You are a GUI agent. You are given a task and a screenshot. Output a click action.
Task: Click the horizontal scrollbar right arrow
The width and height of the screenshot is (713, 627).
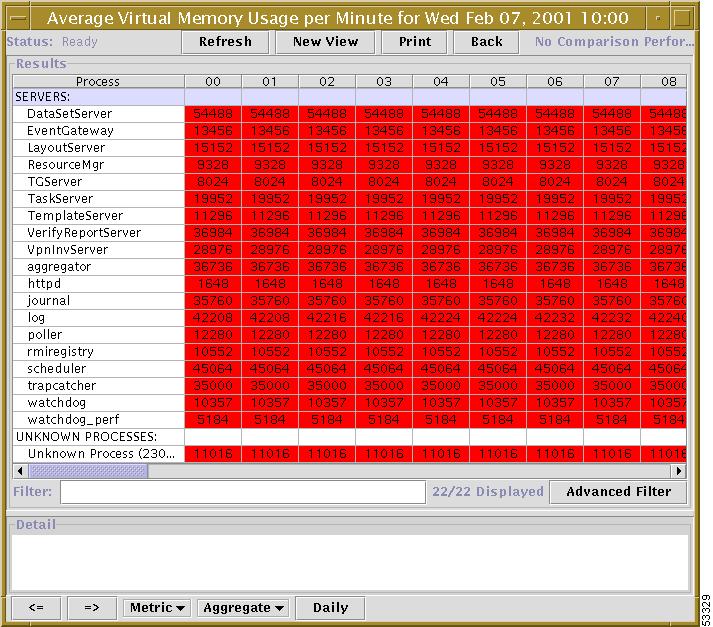pyautogui.click(x=679, y=471)
